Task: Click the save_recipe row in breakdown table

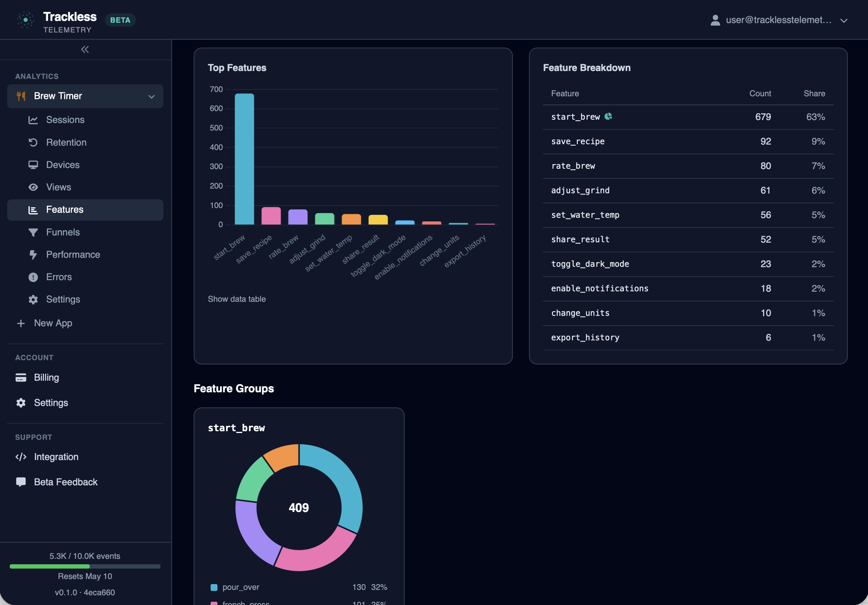Action: tap(688, 142)
